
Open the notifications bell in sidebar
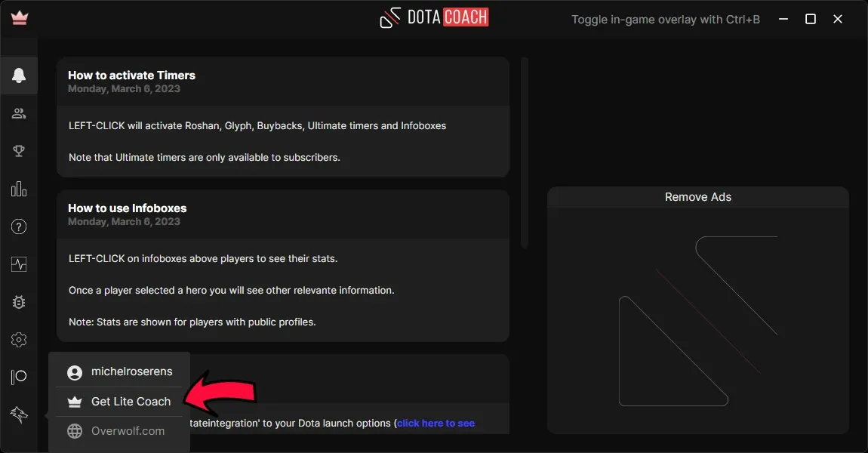pyautogui.click(x=19, y=75)
